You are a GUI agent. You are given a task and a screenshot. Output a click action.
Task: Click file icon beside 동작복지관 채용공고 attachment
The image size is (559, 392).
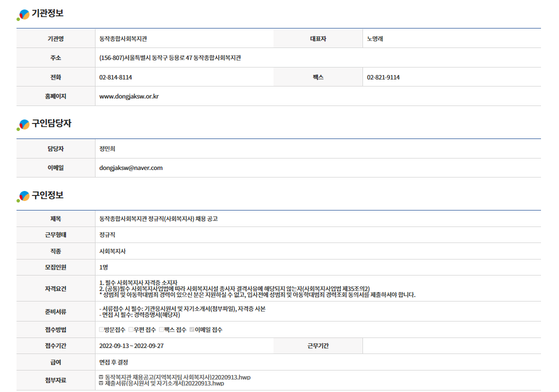101,377
